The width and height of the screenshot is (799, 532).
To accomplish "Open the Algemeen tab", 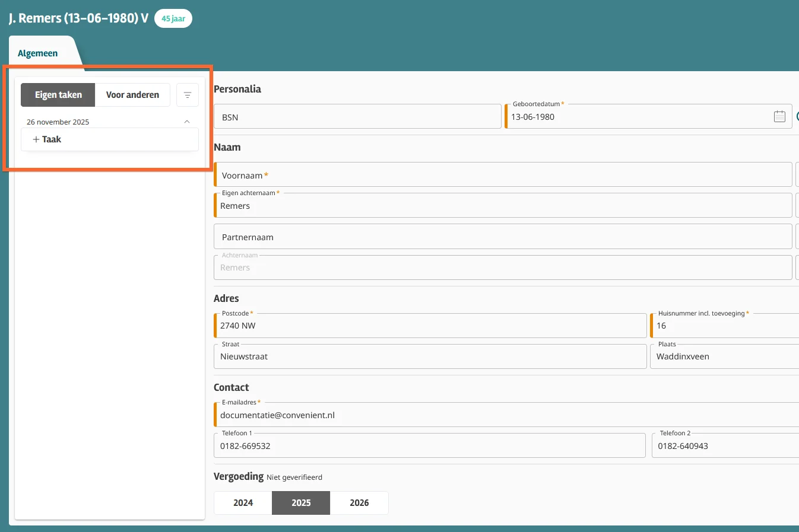I will tap(38, 53).
